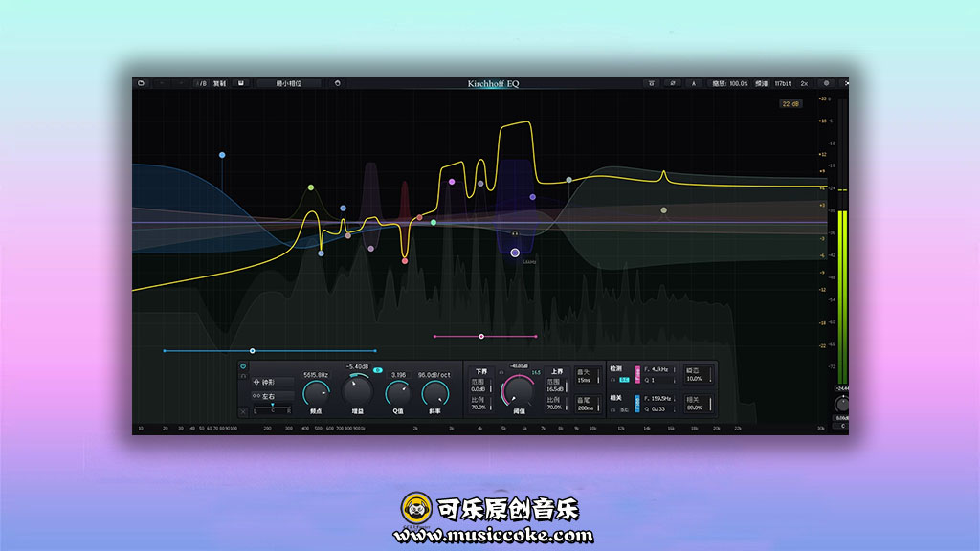
Task: Select the selected blue-ringed band node
Action: (514, 253)
